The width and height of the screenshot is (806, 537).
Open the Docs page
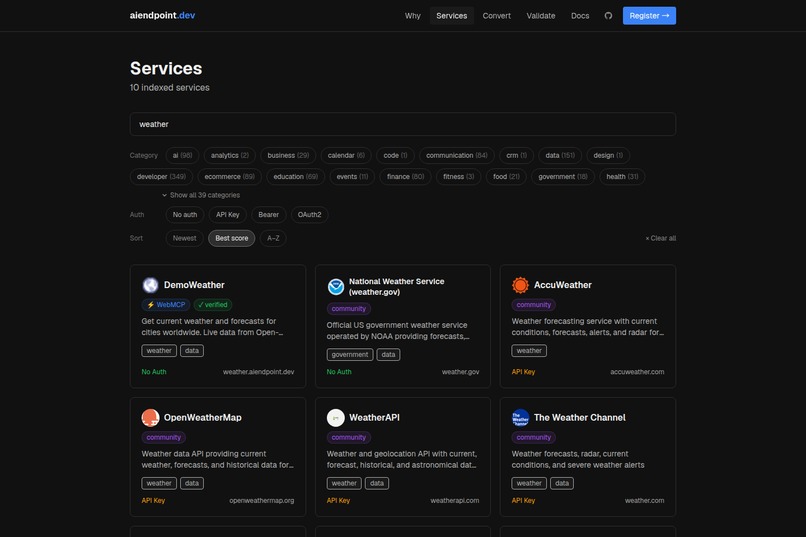click(580, 16)
